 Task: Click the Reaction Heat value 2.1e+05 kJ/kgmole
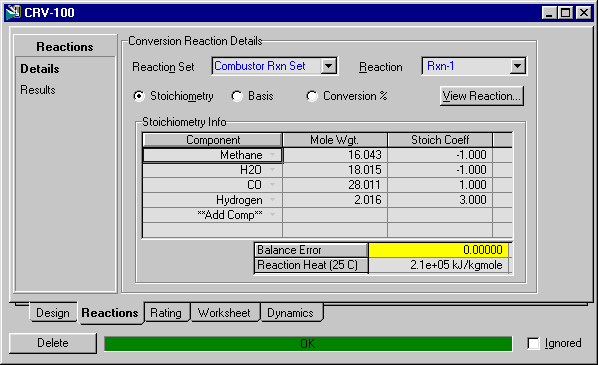coord(439,265)
